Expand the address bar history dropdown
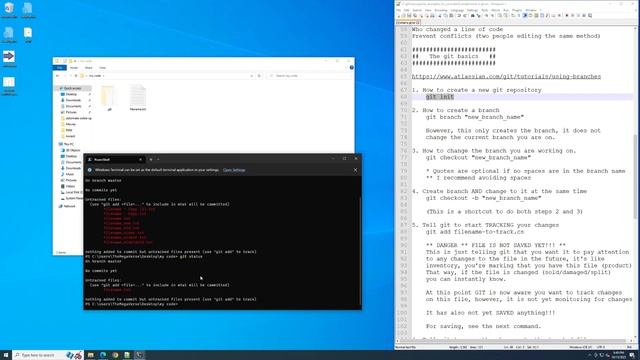Viewport: 640px width, 360px height. coord(251,76)
